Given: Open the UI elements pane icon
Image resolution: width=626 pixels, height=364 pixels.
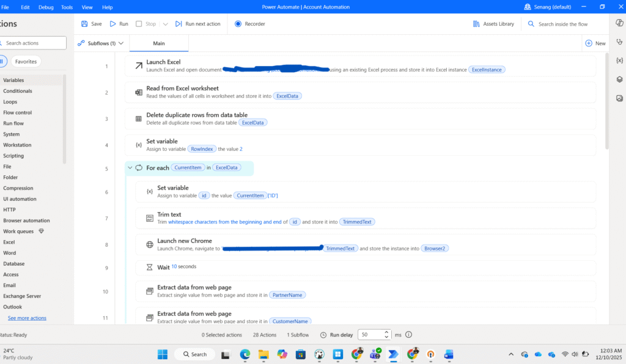Looking at the screenshot, I should (619, 79).
